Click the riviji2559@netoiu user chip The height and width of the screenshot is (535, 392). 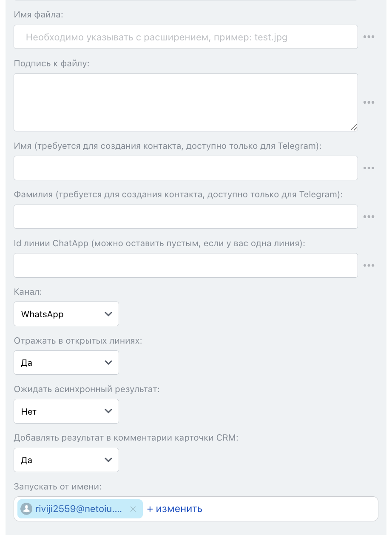pyautogui.click(x=77, y=509)
